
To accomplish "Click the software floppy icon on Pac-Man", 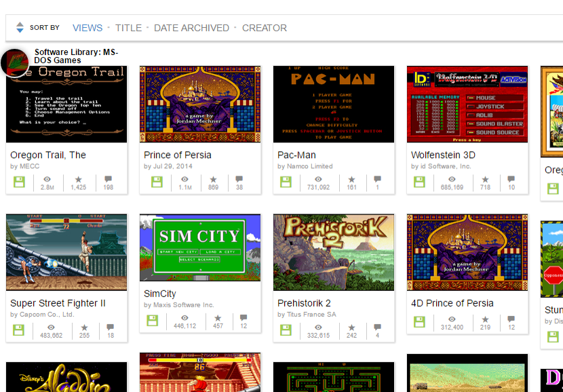I will tap(286, 182).
